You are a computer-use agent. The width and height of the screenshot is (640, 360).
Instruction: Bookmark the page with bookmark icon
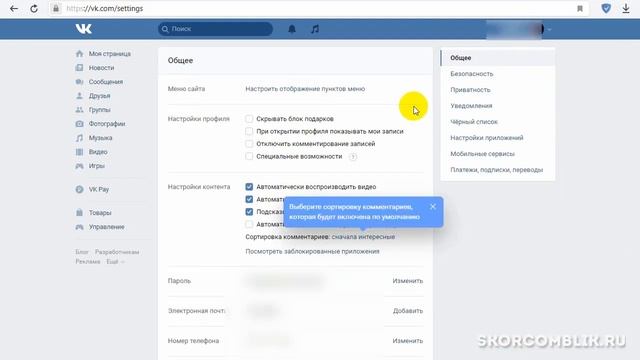[580, 9]
